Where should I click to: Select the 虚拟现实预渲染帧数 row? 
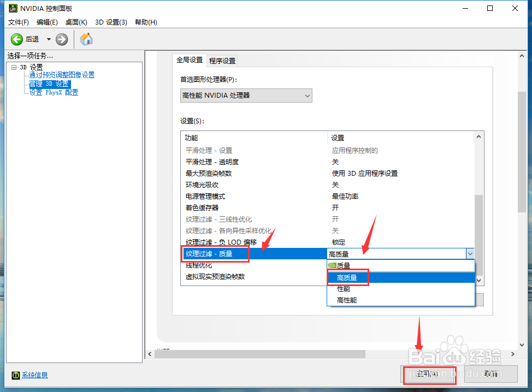[254, 277]
